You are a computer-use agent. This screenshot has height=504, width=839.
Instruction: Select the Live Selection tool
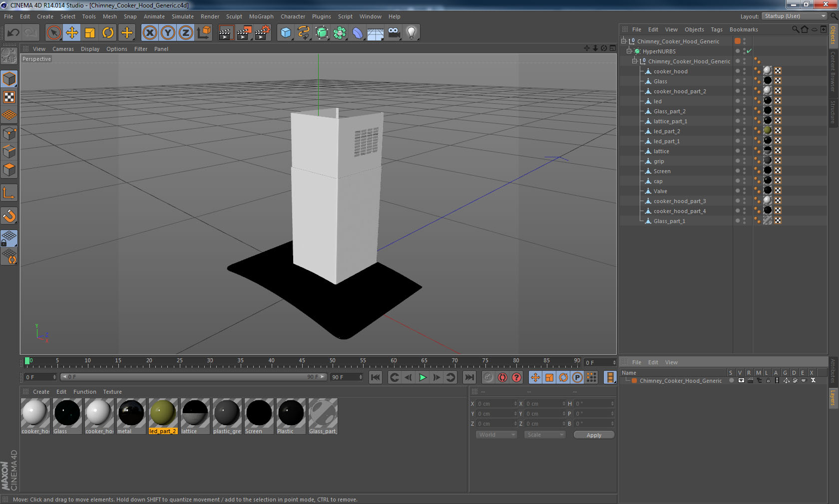[x=53, y=33]
